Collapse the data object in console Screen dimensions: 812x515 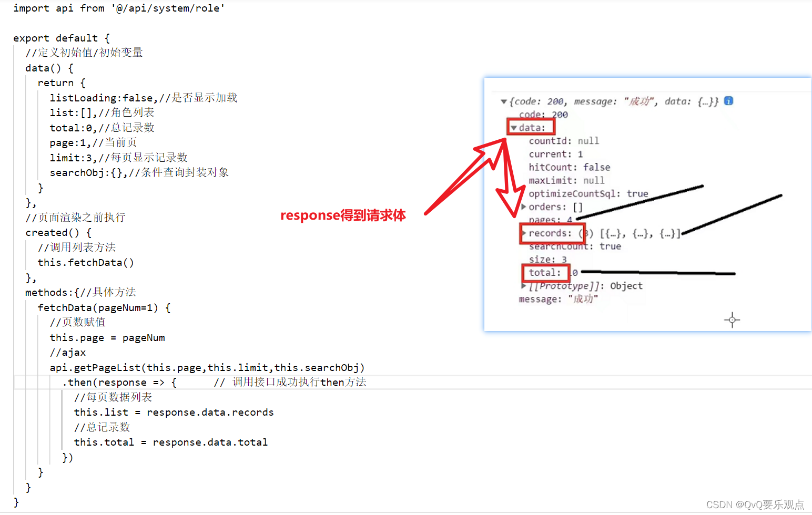tap(514, 128)
